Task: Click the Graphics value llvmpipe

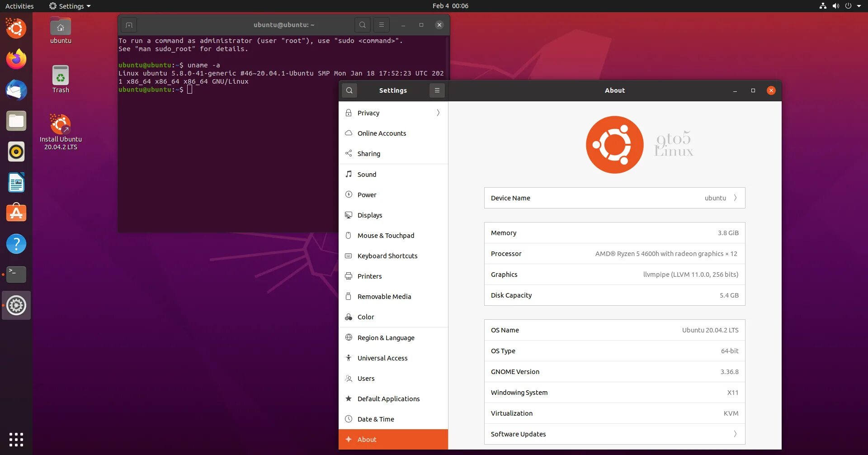Action: [x=691, y=275]
